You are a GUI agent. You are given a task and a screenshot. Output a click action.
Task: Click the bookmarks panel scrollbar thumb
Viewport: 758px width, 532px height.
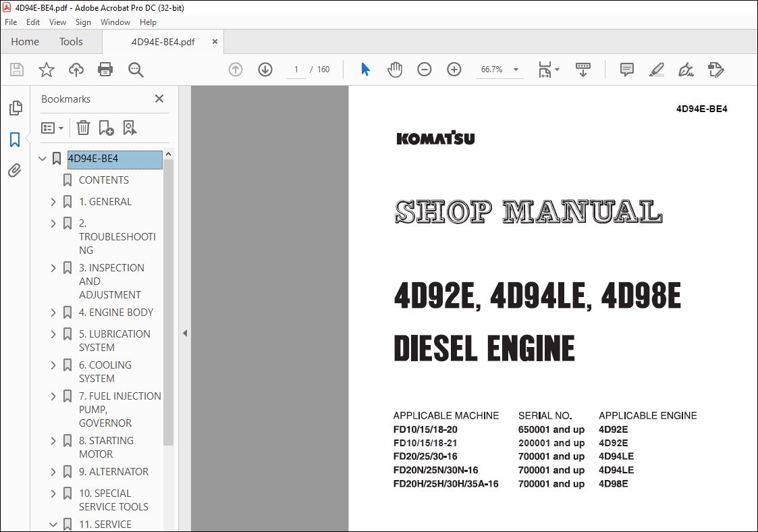point(168,302)
